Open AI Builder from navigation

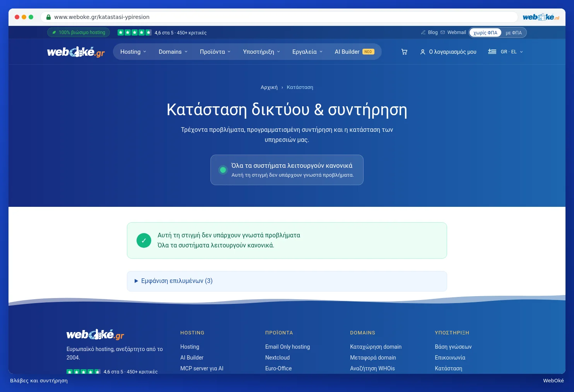(x=354, y=52)
